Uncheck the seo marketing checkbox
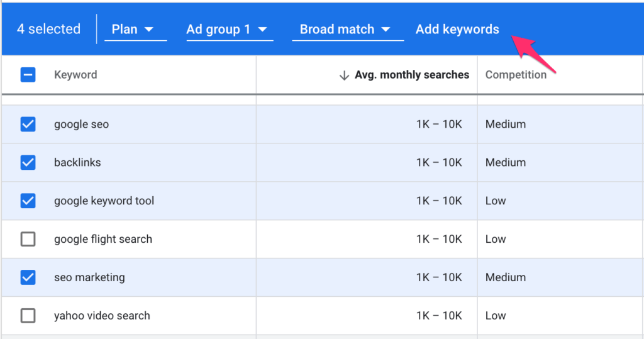 [x=28, y=277]
